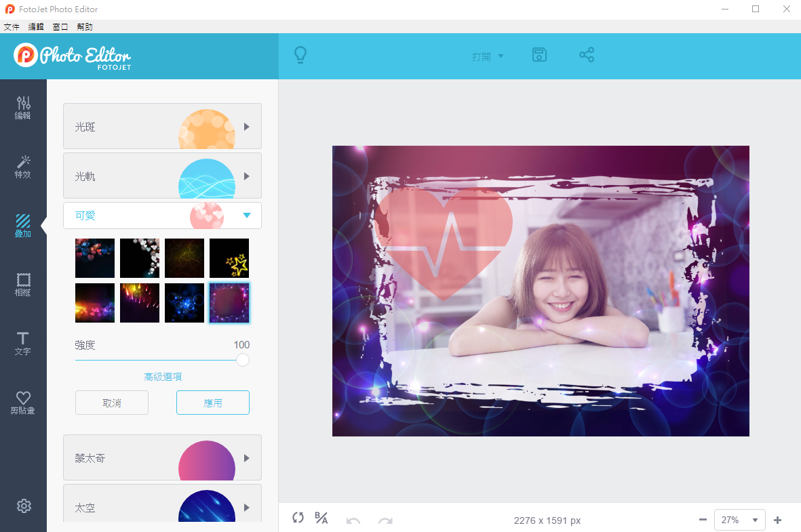801x532 pixels.
Task: Switch to the 相框 (Frame) panel
Action: pyautogui.click(x=23, y=285)
